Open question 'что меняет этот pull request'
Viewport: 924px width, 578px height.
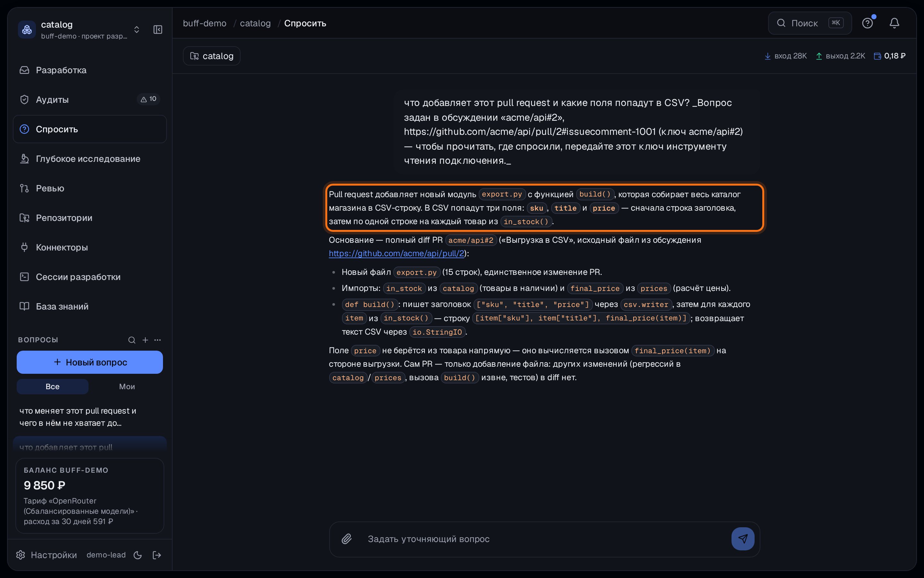pos(90,417)
